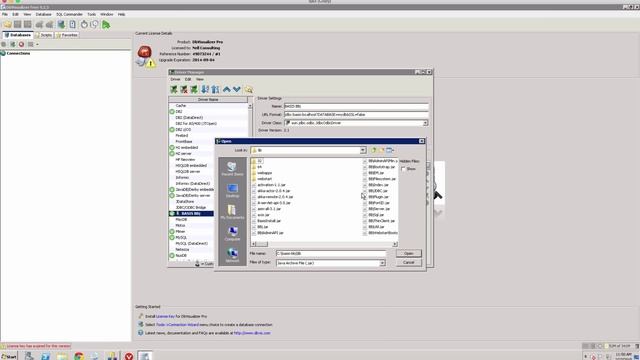Open the Driver Class dropdown

(x=425, y=123)
